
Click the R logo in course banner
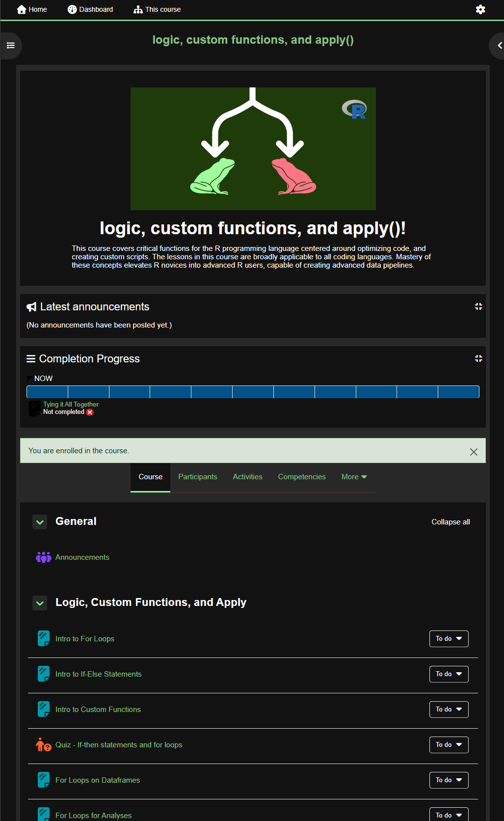pyautogui.click(x=355, y=109)
